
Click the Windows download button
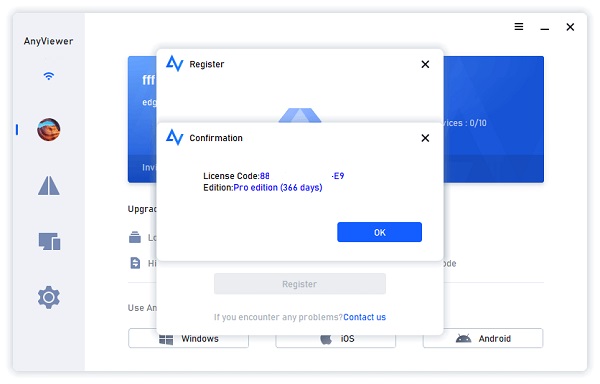188,338
